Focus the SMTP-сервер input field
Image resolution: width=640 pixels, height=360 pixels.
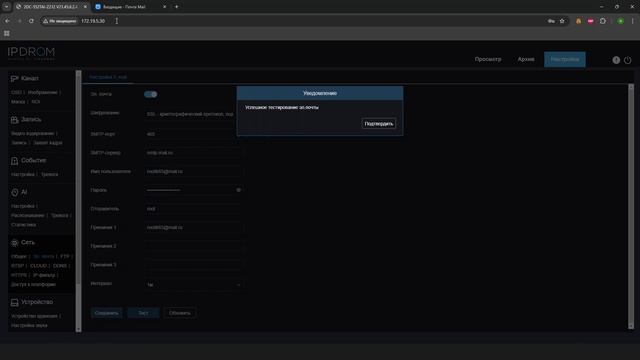(x=193, y=153)
